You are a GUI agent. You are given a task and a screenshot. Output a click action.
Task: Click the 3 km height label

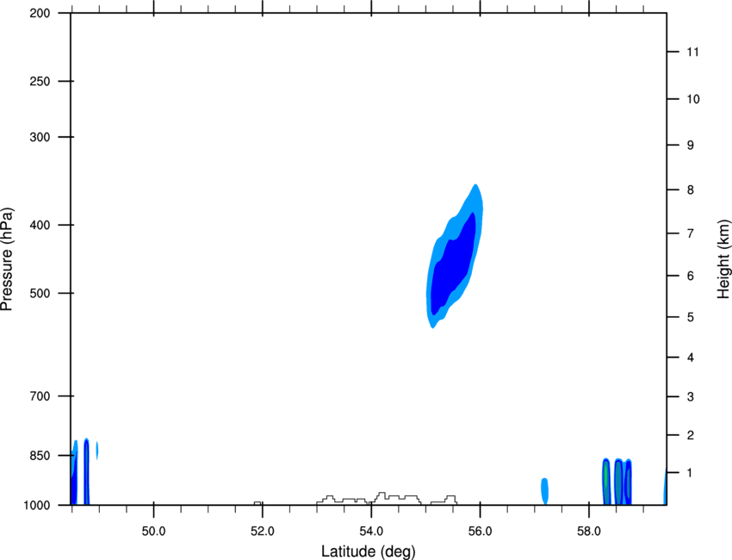pos(691,397)
